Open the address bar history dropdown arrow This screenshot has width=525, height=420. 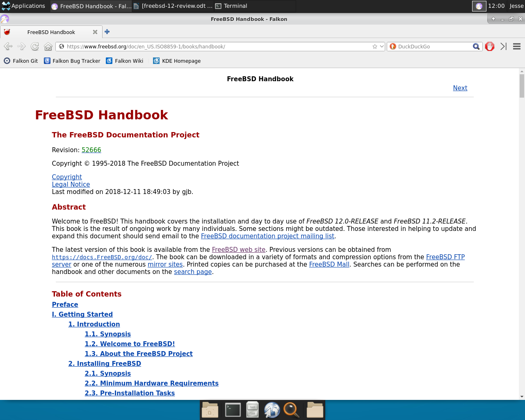pos(382,46)
